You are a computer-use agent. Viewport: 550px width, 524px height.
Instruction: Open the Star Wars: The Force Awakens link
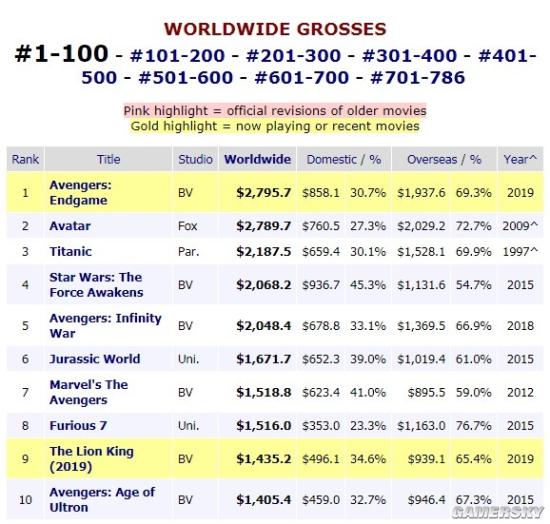point(96,285)
